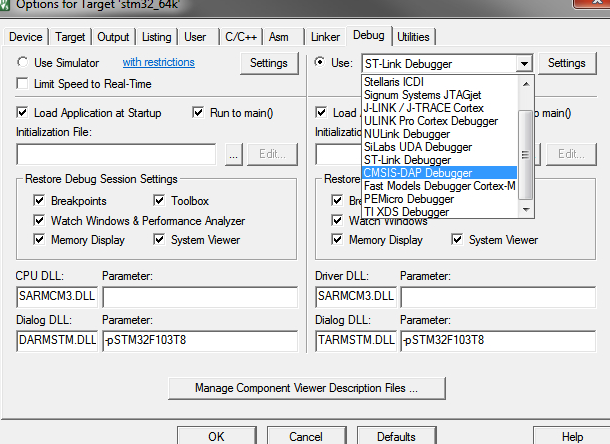Select ULINK Pro Cortex Debugger option

tap(440, 121)
